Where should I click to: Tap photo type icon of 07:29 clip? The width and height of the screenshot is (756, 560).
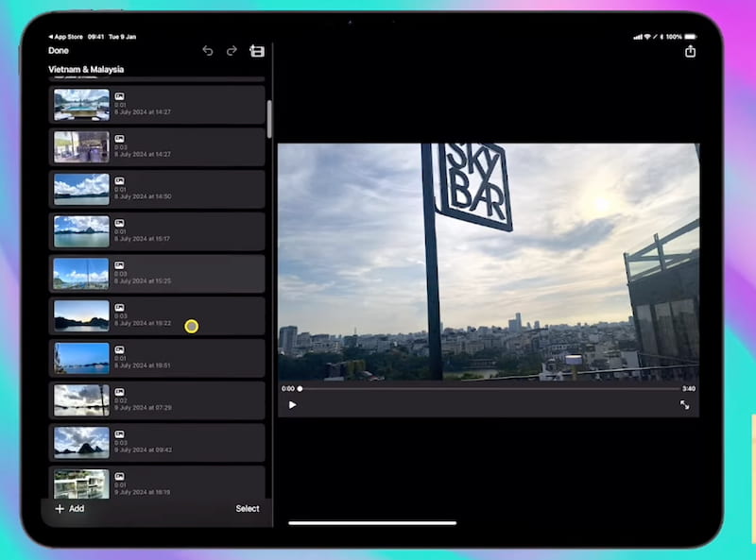pyautogui.click(x=120, y=392)
